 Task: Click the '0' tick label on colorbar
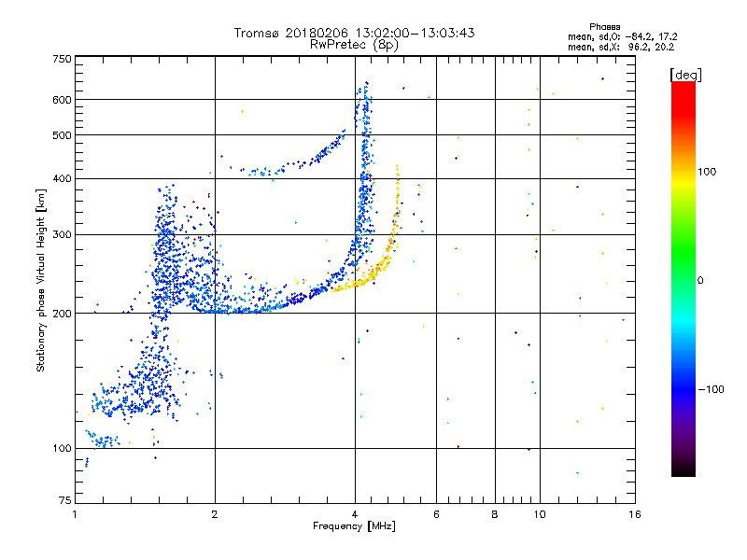[x=700, y=281]
